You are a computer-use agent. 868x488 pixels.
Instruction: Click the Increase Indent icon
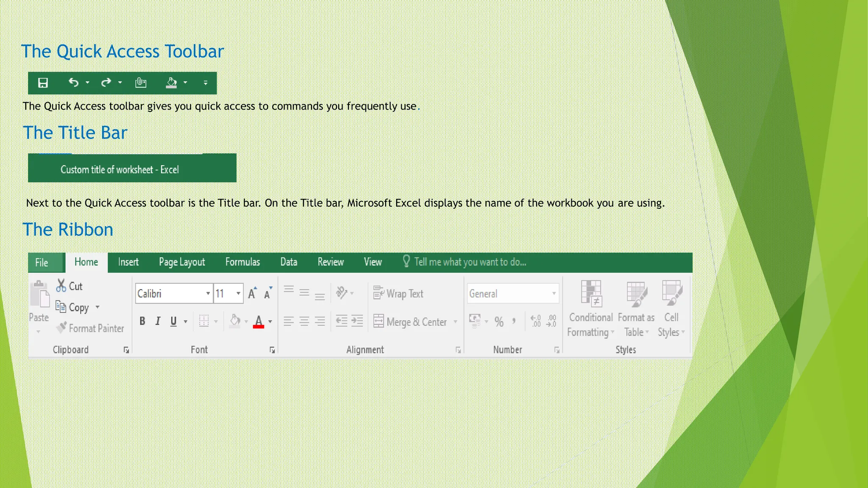[x=357, y=321]
